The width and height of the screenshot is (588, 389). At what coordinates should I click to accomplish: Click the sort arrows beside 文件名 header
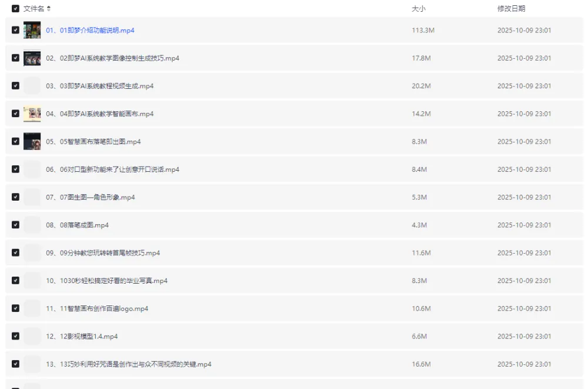point(49,9)
